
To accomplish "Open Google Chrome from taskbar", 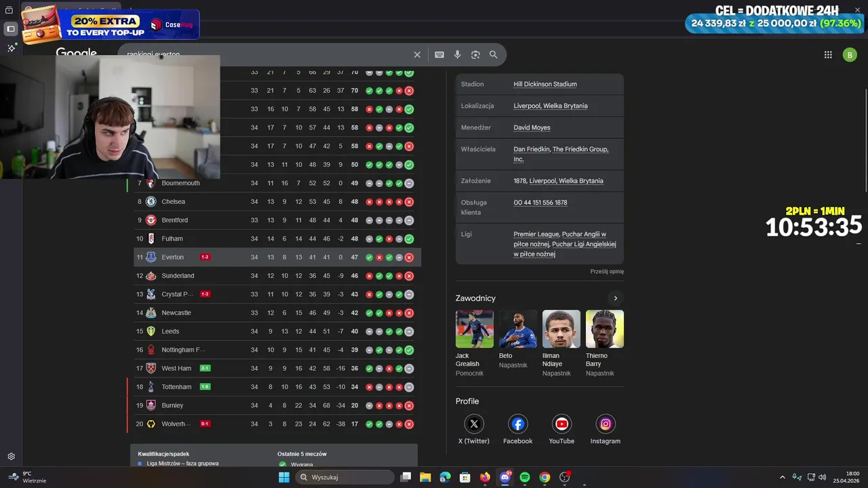I will [x=545, y=477].
